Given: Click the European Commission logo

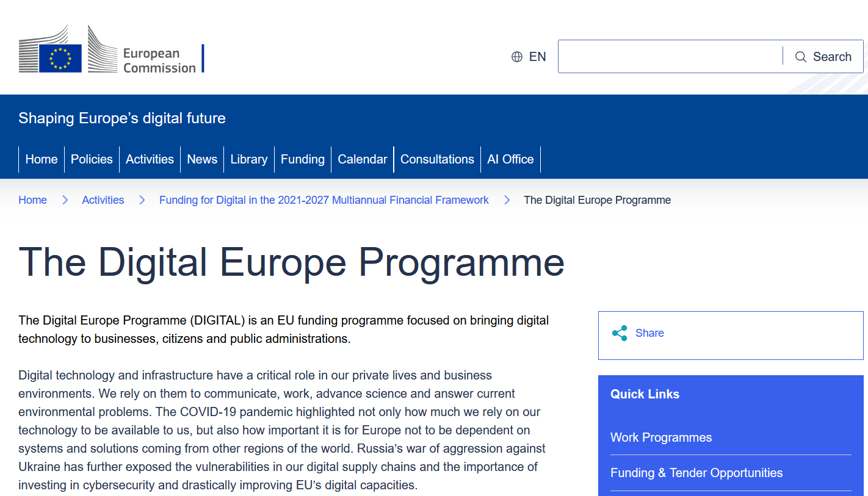Looking at the screenshot, I should click(111, 51).
